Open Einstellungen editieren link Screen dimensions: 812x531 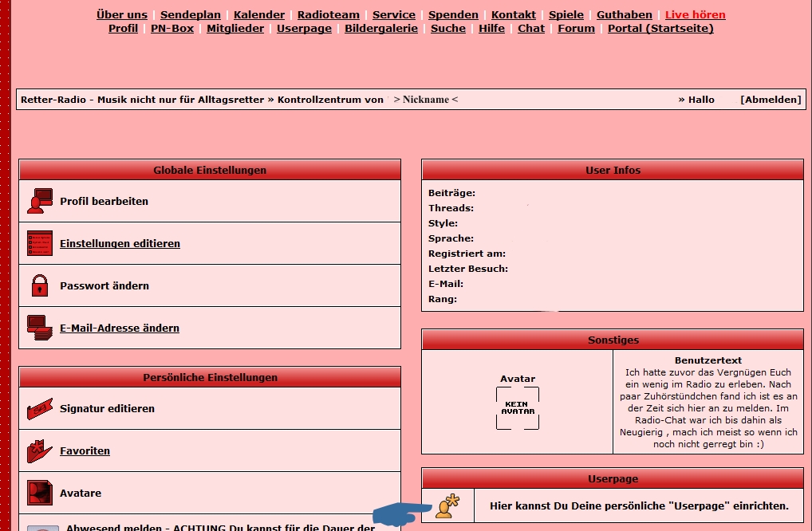pyautogui.click(x=120, y=244)
